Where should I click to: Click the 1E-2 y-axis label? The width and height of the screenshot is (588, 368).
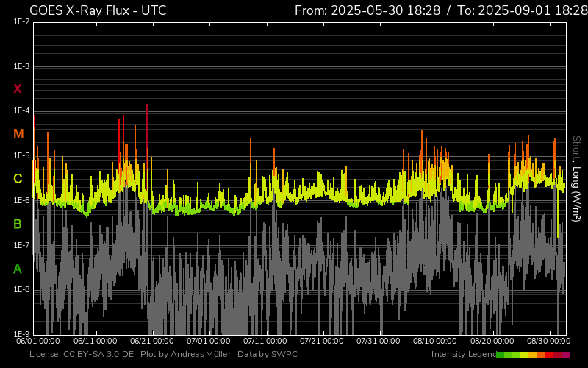click(x=21, y=22)
